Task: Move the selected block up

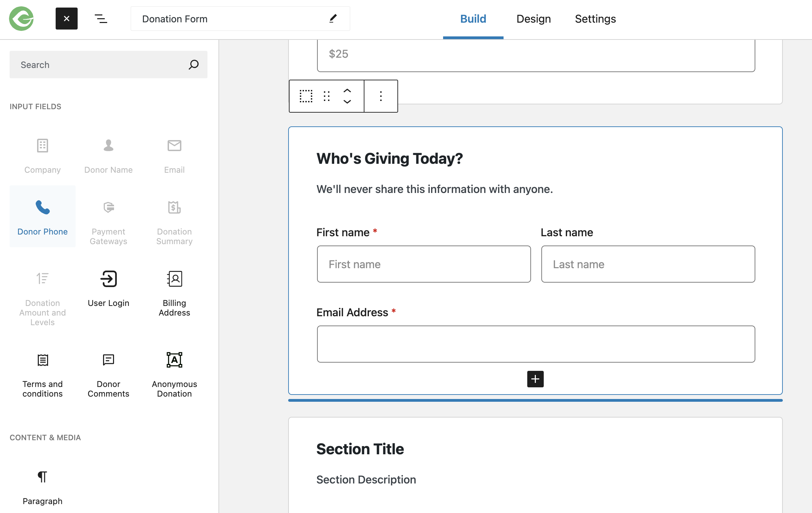Action: (x=347, y=91)
